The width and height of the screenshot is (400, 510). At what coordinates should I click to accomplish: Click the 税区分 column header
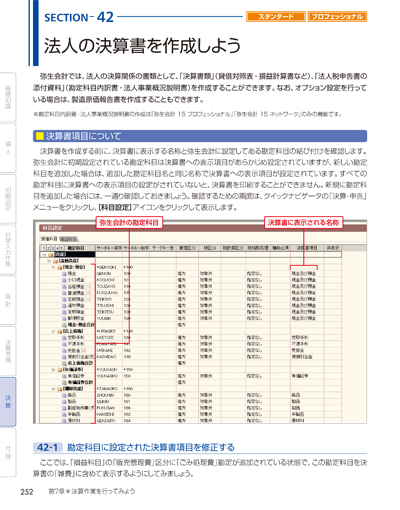click(209, 248)
